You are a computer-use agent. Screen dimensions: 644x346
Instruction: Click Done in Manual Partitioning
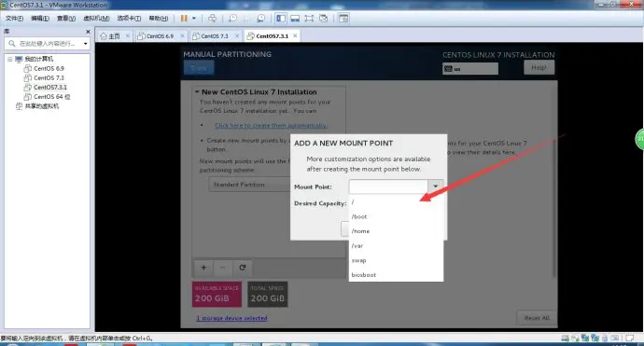(199, 68)
